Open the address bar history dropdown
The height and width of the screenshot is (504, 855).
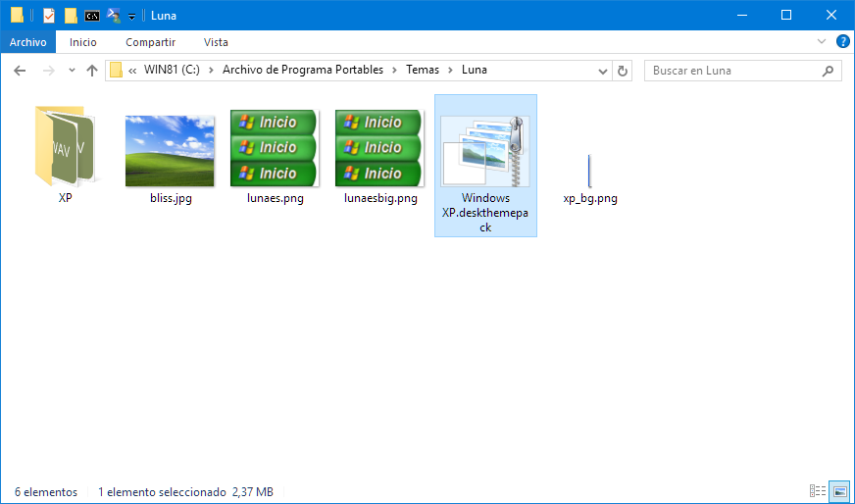pos(603,71)
